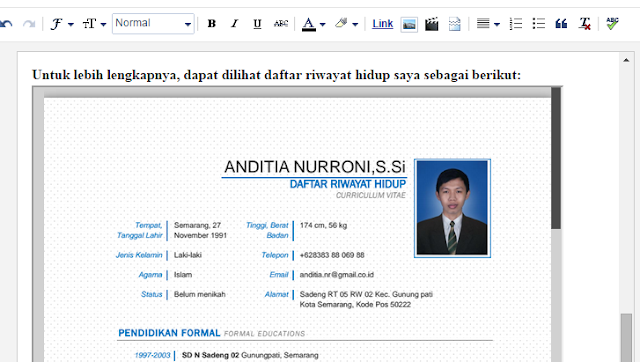Viewport: 640px width, 362px height.
Task: Click the "Islam" religion value
Action: tap(183, 275)
